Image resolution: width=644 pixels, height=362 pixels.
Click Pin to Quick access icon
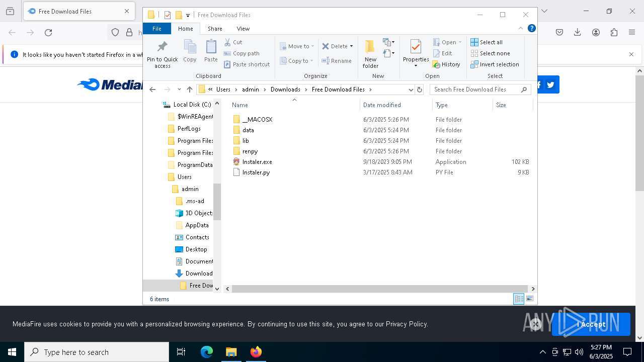(162, 54)
